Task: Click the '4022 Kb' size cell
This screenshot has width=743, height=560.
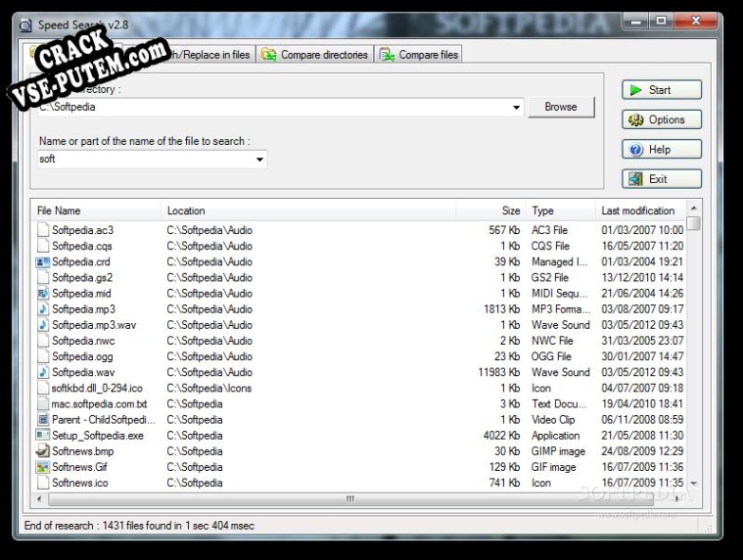Action: (502, 436)
